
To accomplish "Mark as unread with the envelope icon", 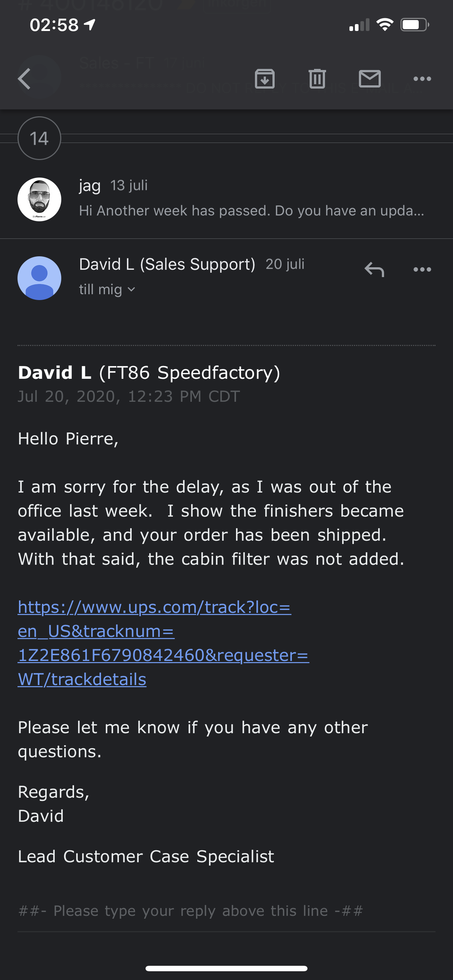I will 369,79.
